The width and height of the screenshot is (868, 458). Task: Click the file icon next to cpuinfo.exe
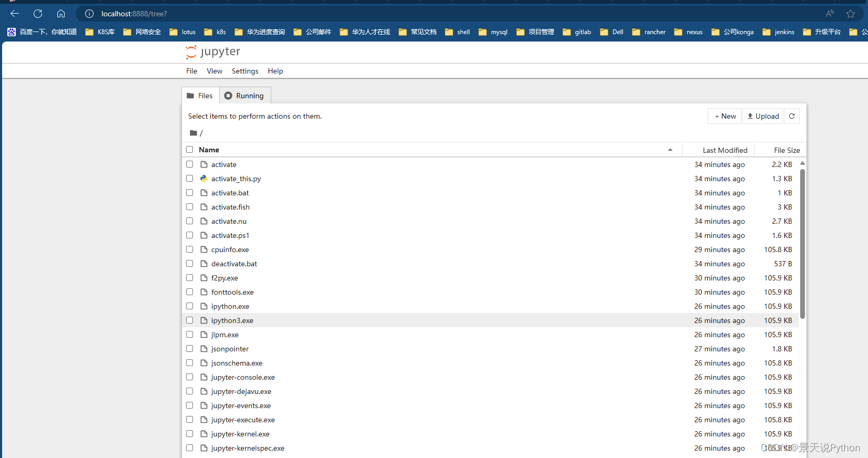click(204, 249)
